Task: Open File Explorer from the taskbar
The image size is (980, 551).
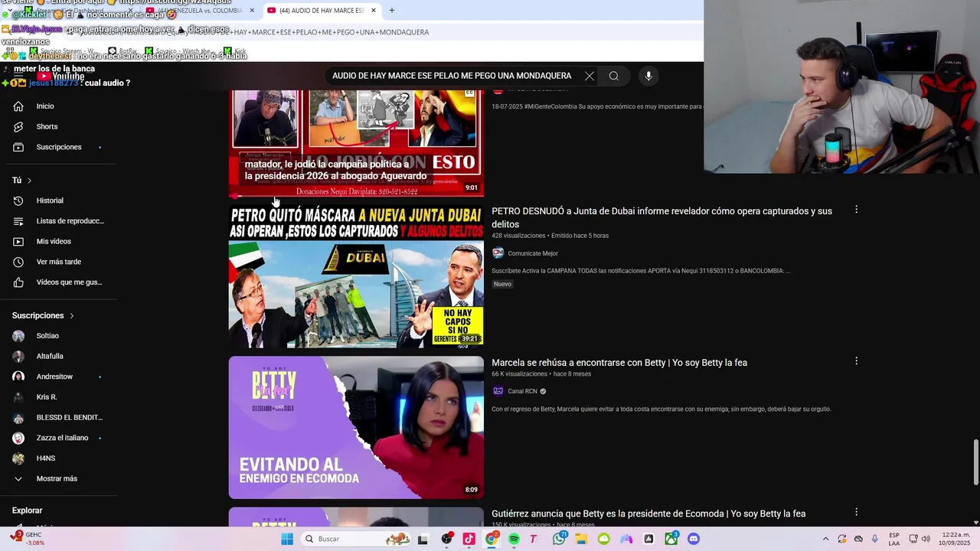Action: [581, 539]
